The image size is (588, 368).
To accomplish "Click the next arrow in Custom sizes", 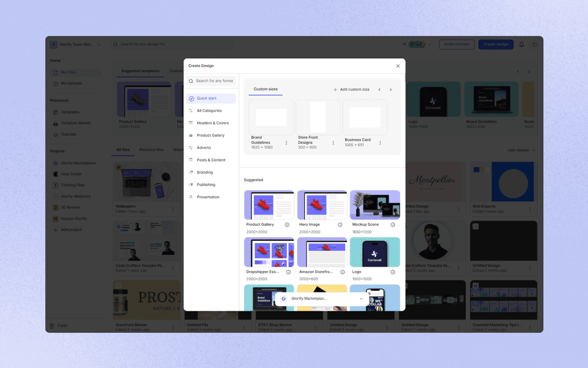I will [x=391, y=90].
